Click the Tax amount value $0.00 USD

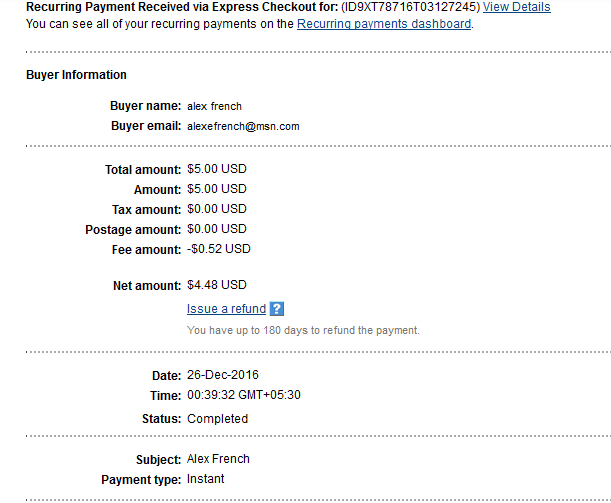click(217, 209)
